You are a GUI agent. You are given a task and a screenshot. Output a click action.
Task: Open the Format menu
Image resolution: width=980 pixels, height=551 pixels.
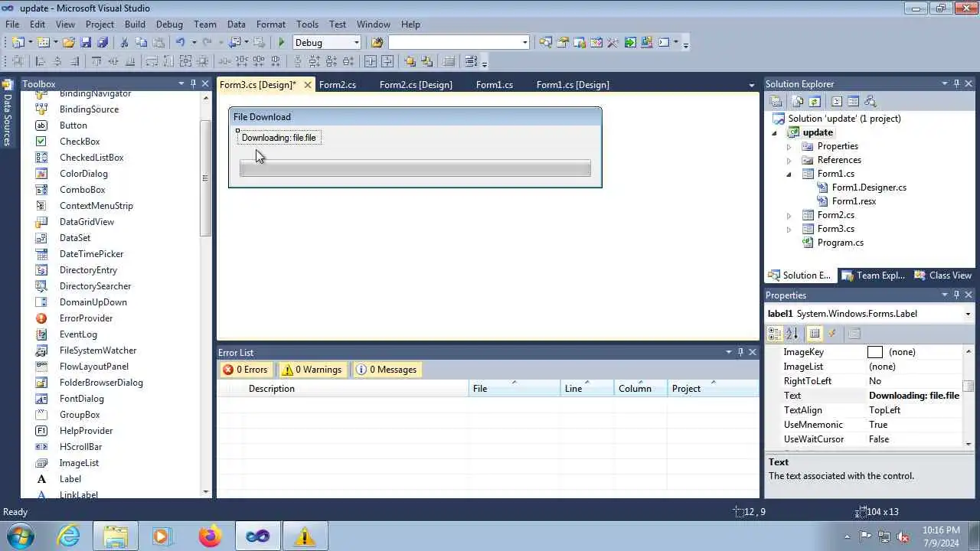[271, 24]
